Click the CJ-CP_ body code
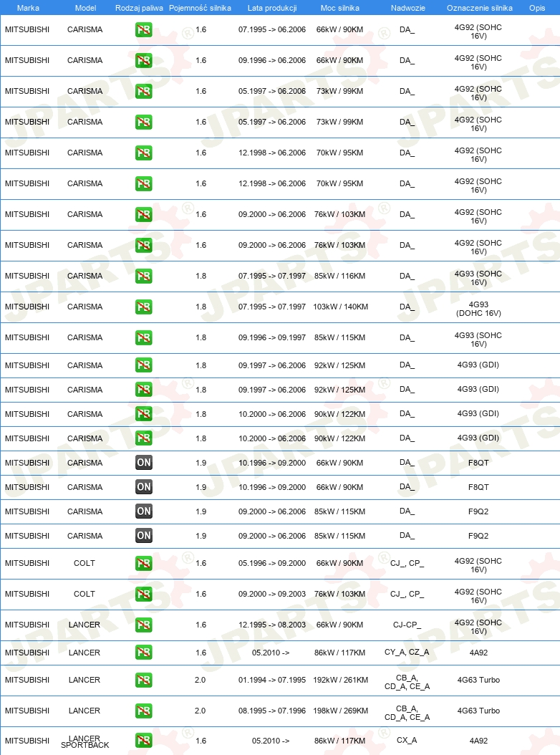The height and width of the screenshot is (755, 560). tap(407, 625)
